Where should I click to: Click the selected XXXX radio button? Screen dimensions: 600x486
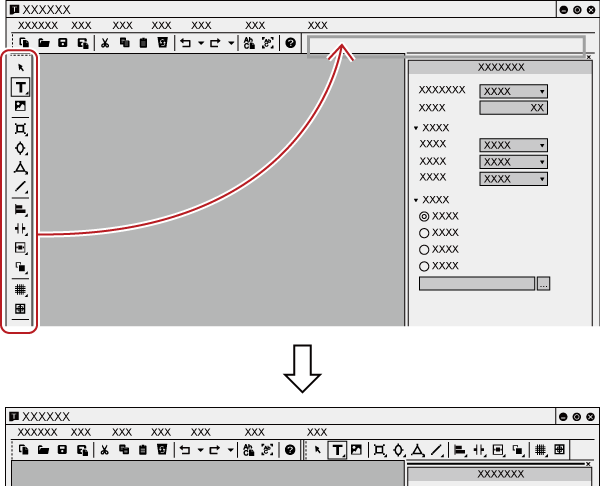pyautogui.click(x=424, y=217)
